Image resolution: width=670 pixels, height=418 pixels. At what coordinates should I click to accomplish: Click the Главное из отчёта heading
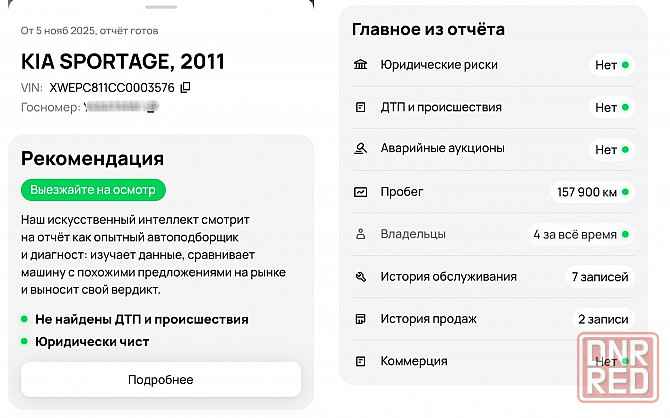[x=428, y=29]
